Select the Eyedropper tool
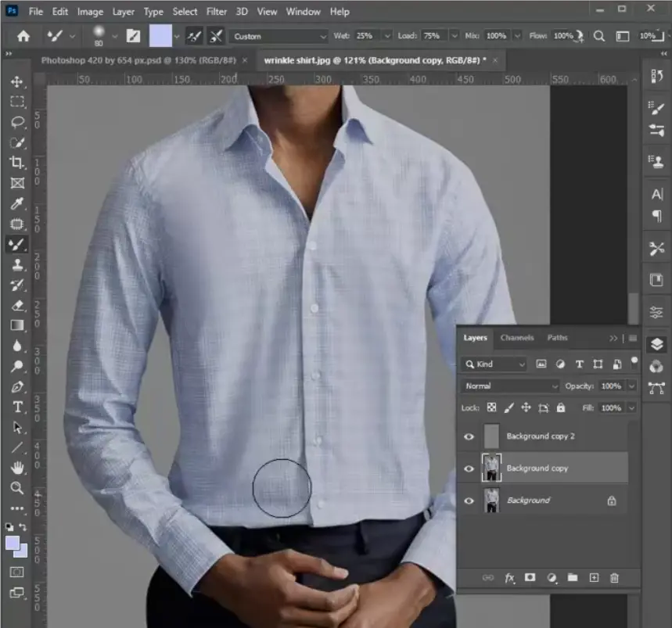 coord(17,203)
